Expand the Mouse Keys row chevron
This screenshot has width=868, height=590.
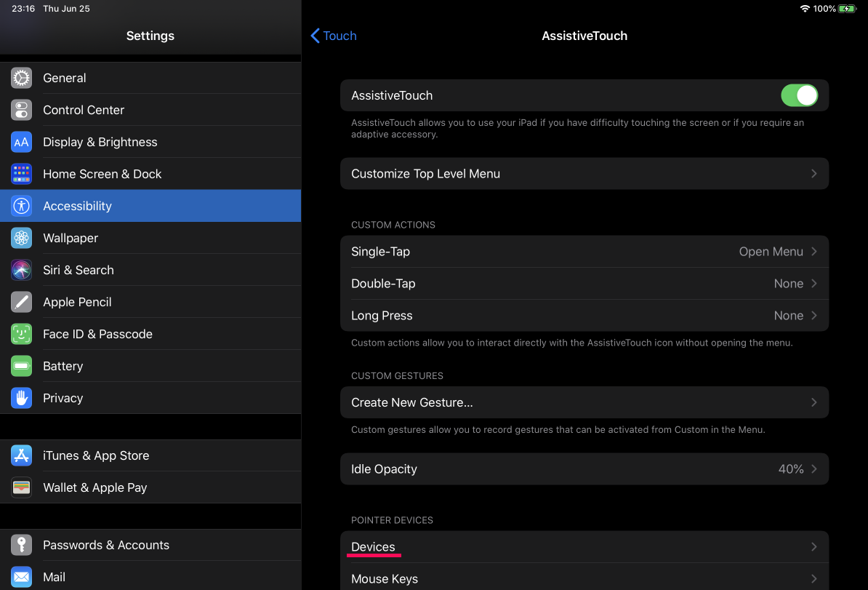[x=813, y=579]
